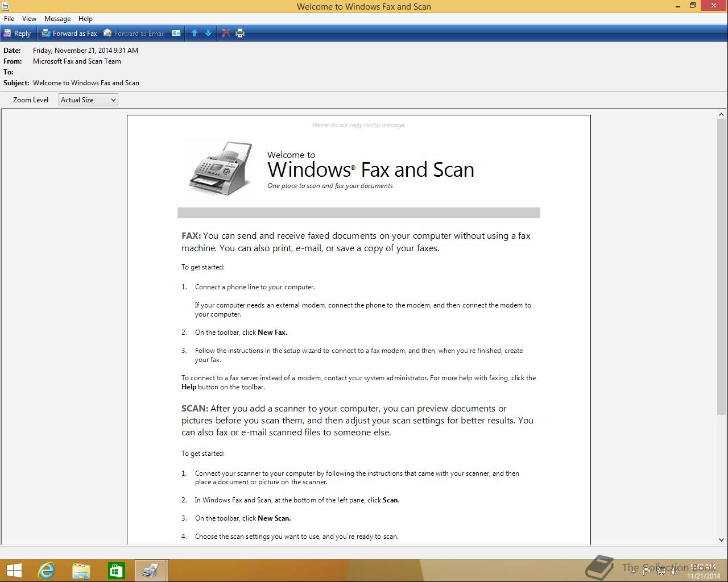The image size is (728, 582).
Task: Open the Windows Start button
Action: 14,571
